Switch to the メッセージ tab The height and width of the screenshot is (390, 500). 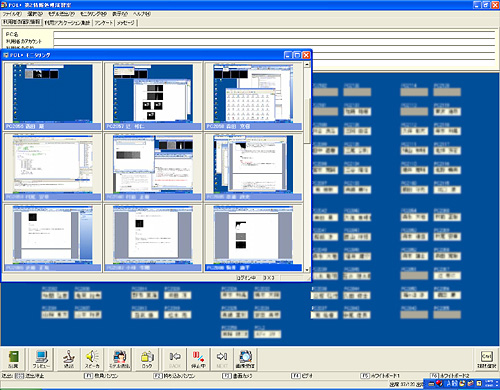coord(126,23)
